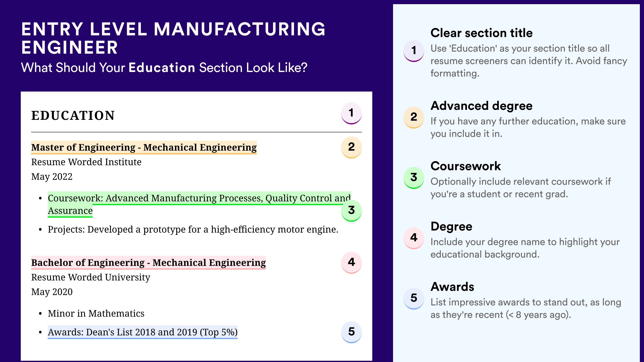
Task: Click the Advanced degree tip heading
Action: (482, 106)
